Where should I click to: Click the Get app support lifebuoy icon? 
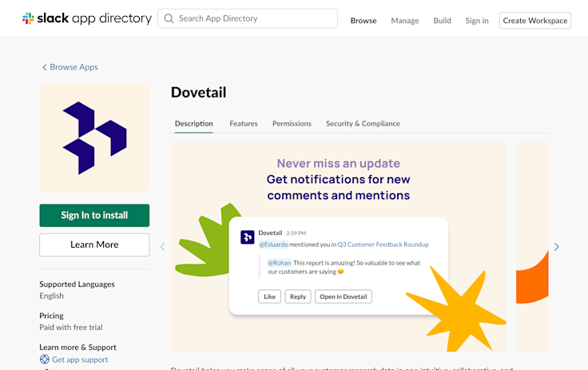click(44, 360)
